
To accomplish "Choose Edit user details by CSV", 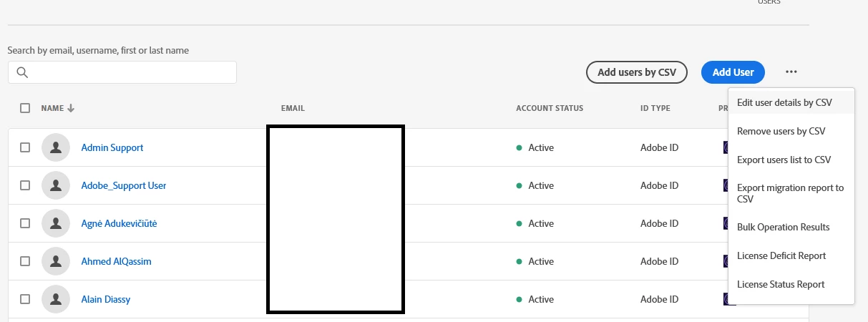I will point(791,102).
